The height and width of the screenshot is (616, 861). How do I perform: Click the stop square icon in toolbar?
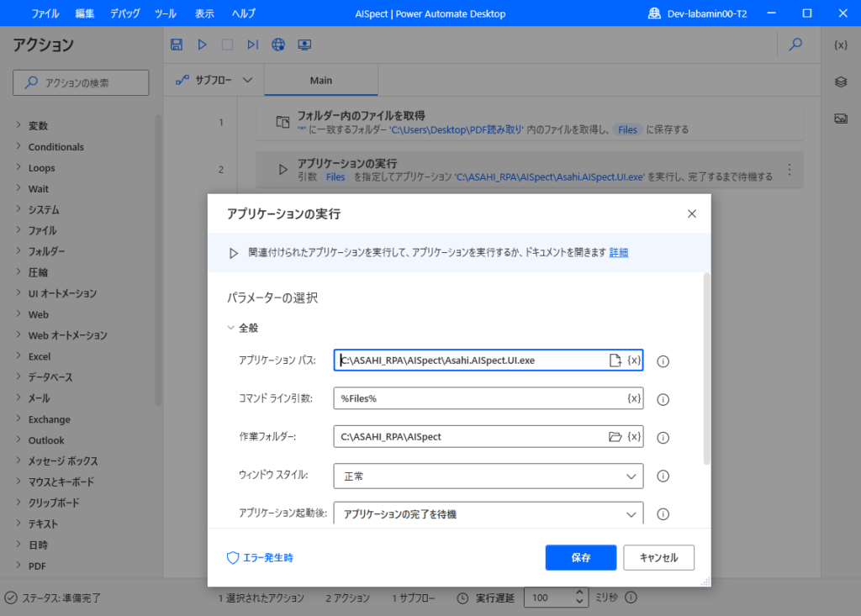click(x=227, y=45)
